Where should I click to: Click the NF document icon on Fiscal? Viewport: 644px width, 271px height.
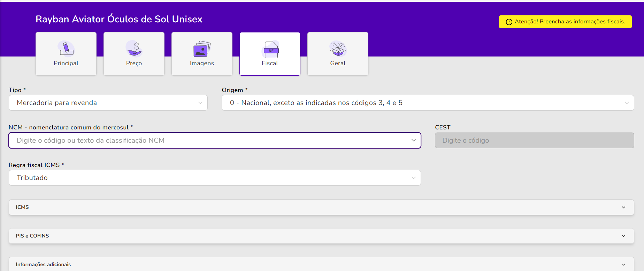point(270,49)
